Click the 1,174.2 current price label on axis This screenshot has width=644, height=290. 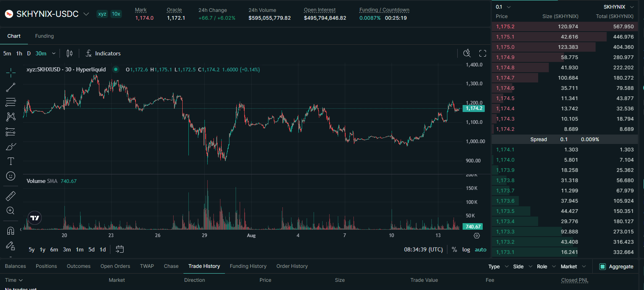pos(474,108)
